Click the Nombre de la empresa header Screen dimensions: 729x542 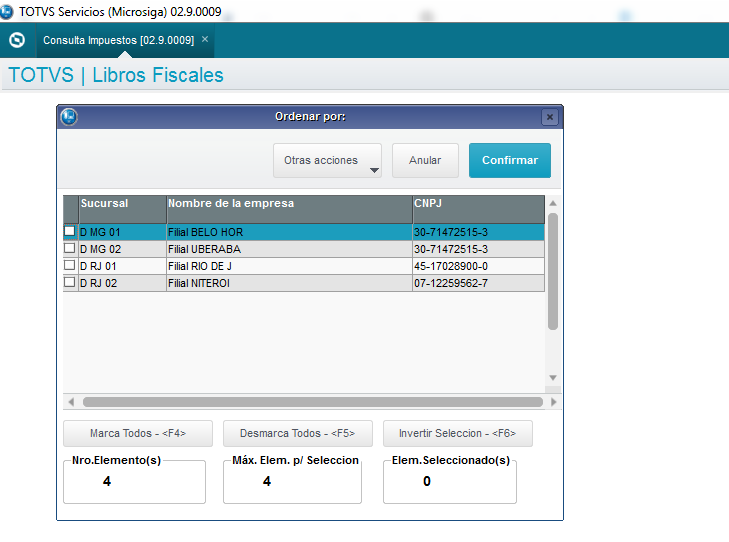tap(289, 209)
